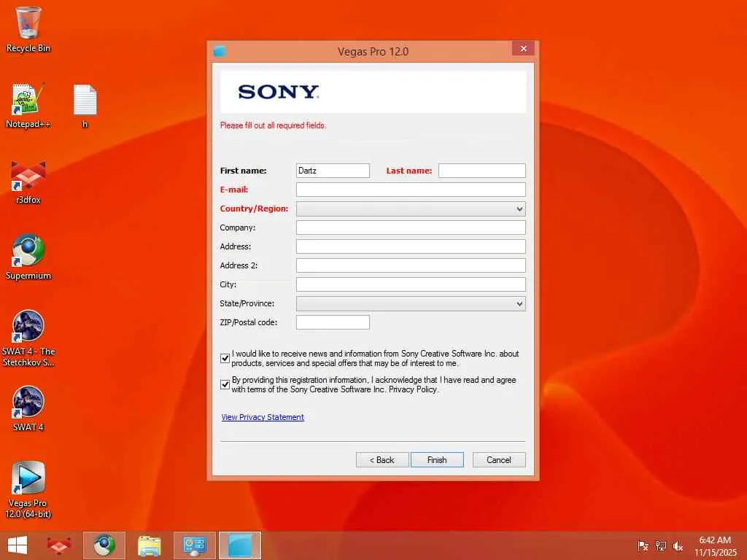Click the Finish button
The image size is (747, 560).
tap(437, 459)
